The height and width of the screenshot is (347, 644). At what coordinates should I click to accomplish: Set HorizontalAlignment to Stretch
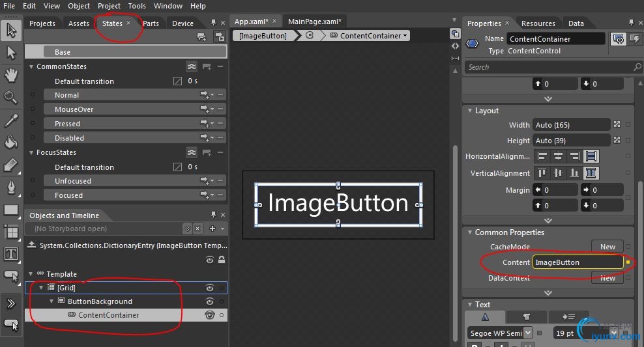coord(591,156)
